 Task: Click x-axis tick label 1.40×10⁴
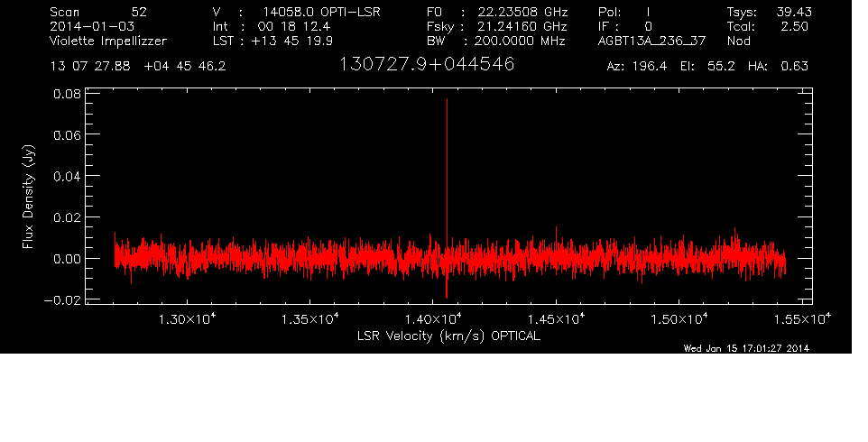433,318
